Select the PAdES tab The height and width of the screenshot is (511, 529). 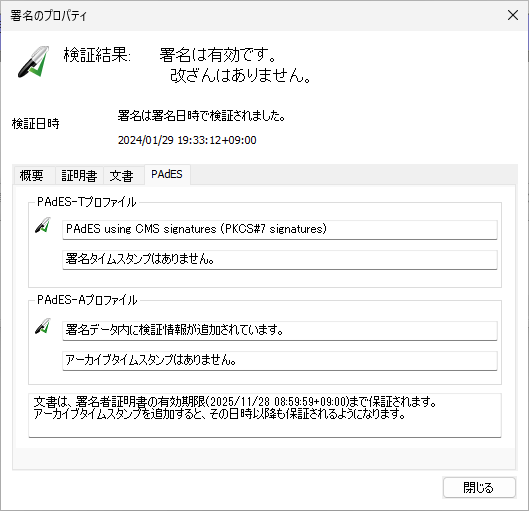[167, 174]
